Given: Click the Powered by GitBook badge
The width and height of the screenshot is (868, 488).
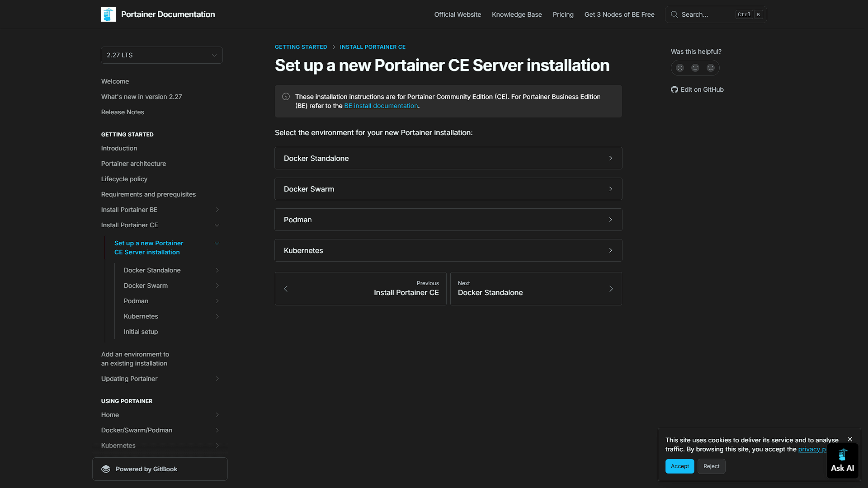Looking at the screenshot, I should 160,469.
